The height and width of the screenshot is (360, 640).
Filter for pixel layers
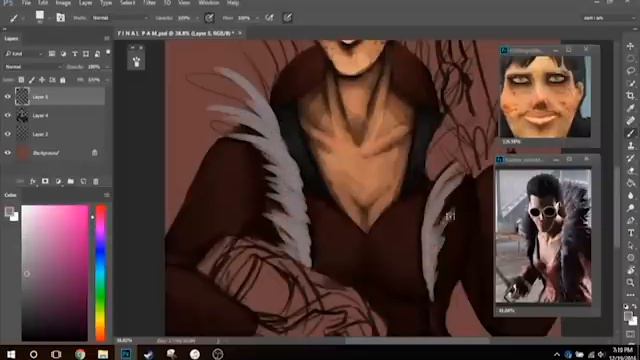52,53
